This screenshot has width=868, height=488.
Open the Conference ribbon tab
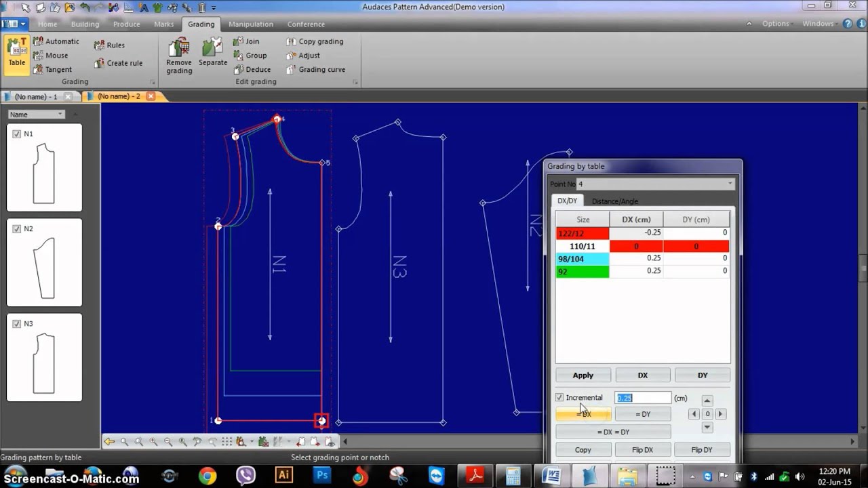pyautogui.click(x=306, y=24)
